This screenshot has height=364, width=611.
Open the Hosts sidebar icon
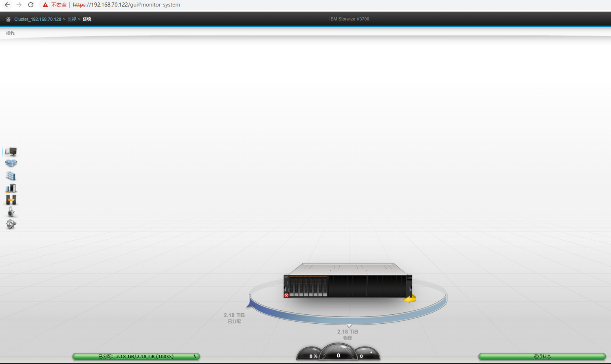(11, 188)
